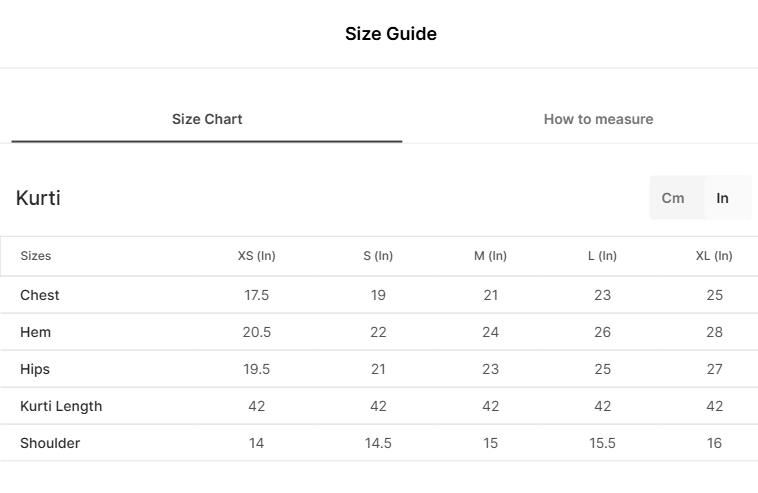Click the Shoulder row label
The image size is (758, 493).
(x=50, y=443)
